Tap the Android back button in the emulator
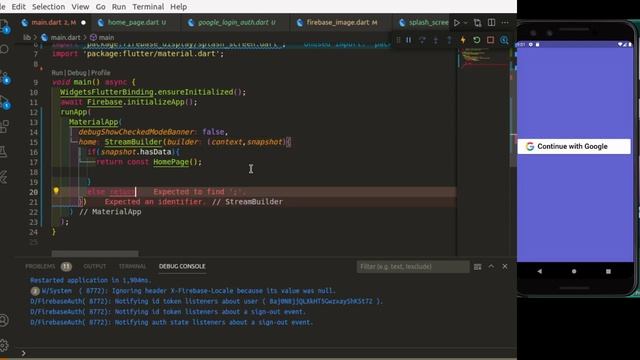640x360 pixels. [x=540, y=271]
